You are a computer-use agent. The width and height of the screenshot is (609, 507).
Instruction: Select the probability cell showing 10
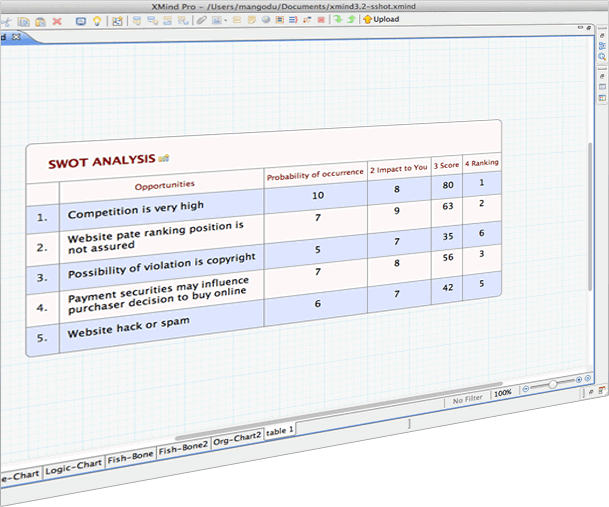(318, 195)
